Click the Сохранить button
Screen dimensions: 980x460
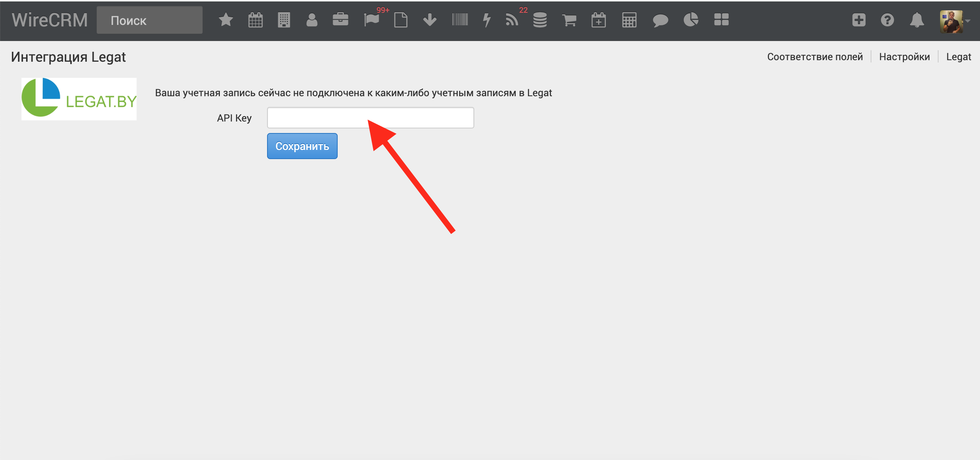(302, 146)
